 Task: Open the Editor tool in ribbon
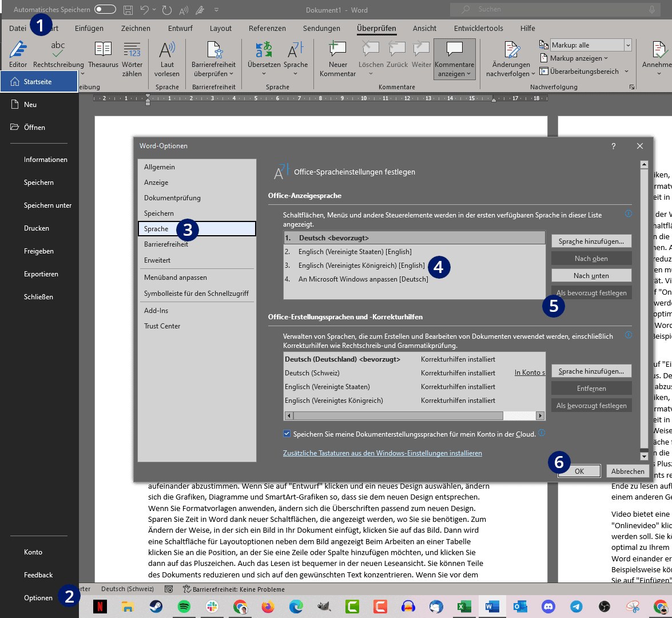(x=18, y=54)
